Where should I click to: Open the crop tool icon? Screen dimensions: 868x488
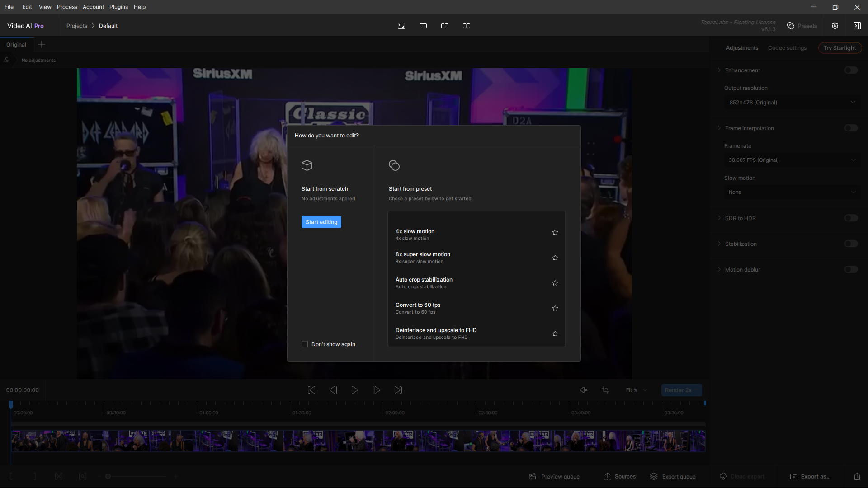pyautogui.click(x=605, y=390)
